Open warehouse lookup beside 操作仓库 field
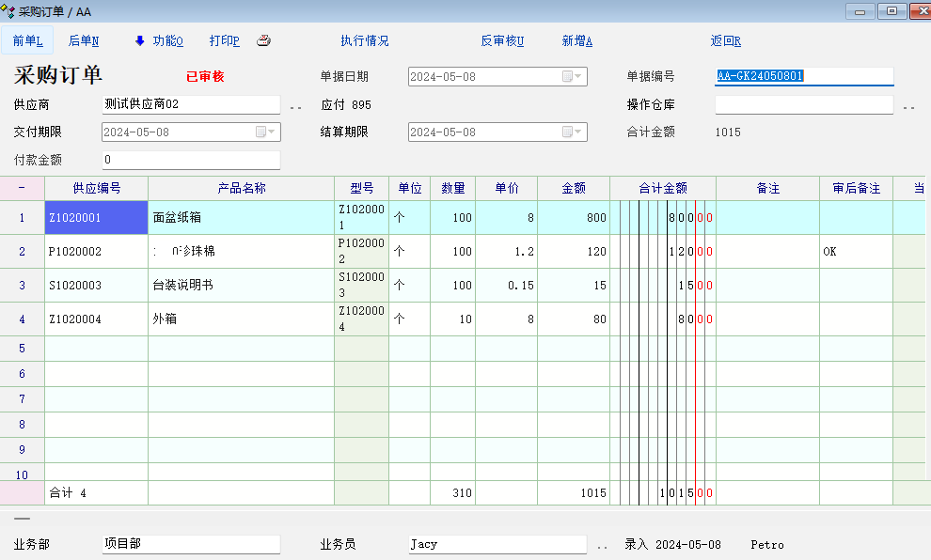This screenshot has height=560, width=931. (x=908, y=106)
